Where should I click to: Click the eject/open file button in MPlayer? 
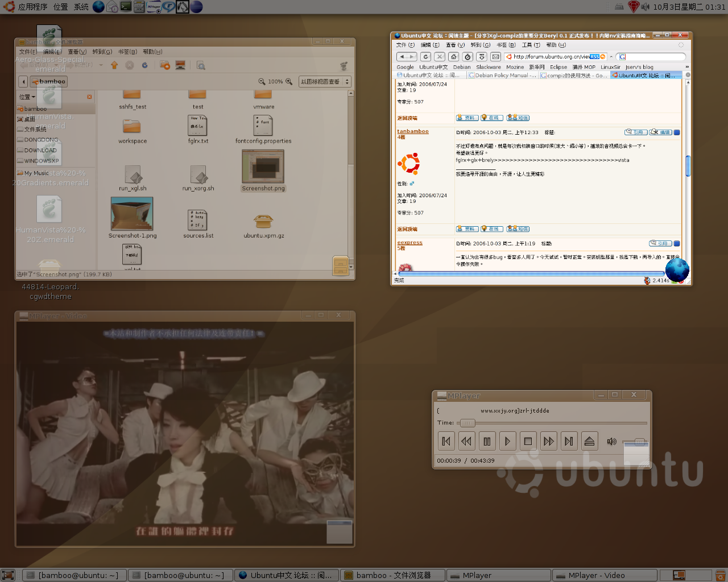589,441
